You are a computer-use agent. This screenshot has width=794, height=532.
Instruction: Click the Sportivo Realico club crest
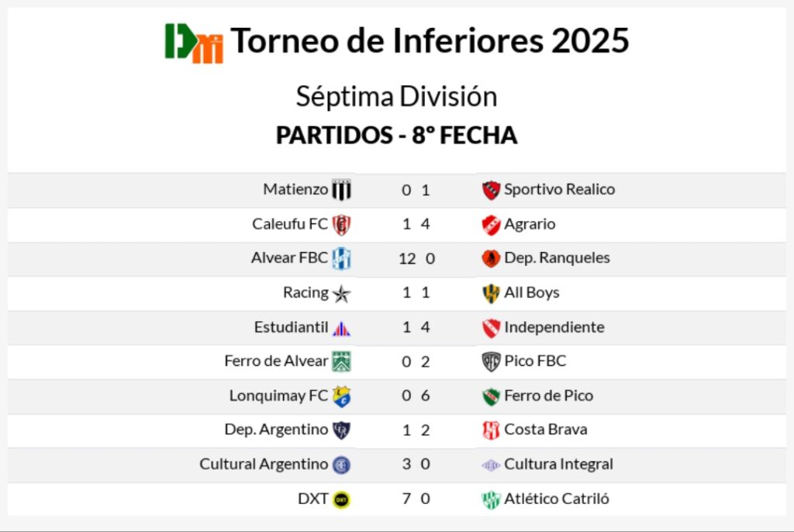coord(491,190)
